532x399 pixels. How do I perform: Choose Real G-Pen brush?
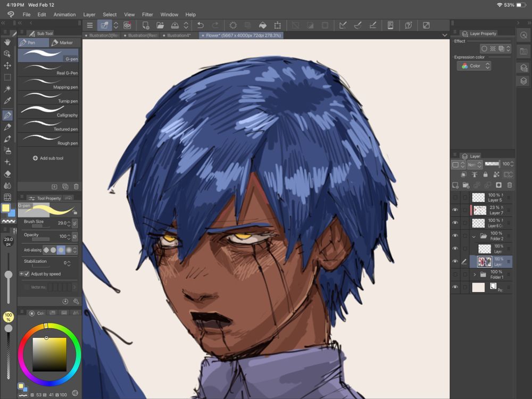(x=48, y=70)
